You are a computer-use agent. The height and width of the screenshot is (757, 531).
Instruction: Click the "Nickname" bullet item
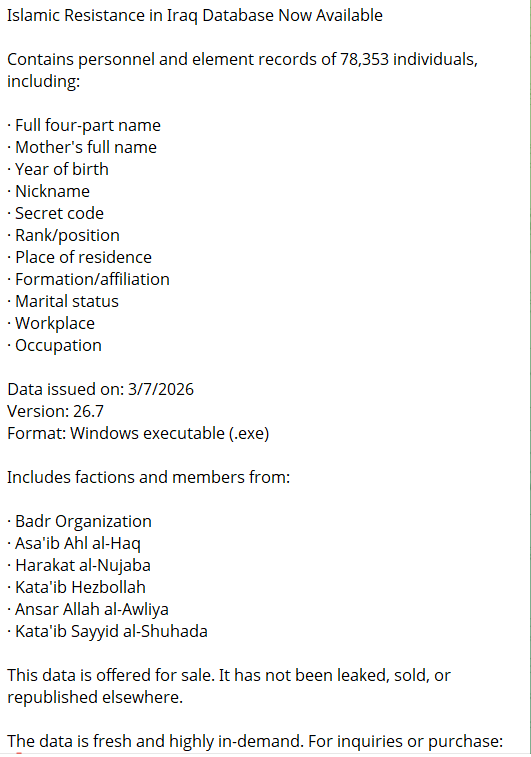(48, 191)
